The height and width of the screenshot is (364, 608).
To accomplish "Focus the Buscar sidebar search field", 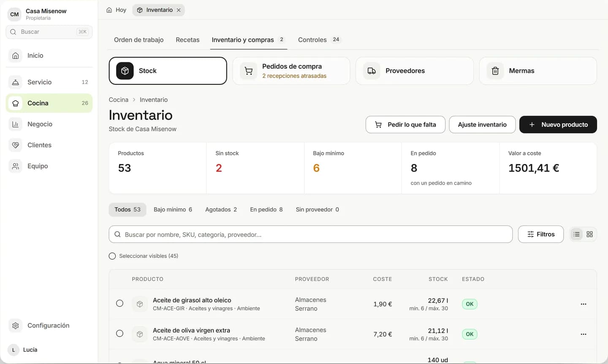I will coord(49,32).
